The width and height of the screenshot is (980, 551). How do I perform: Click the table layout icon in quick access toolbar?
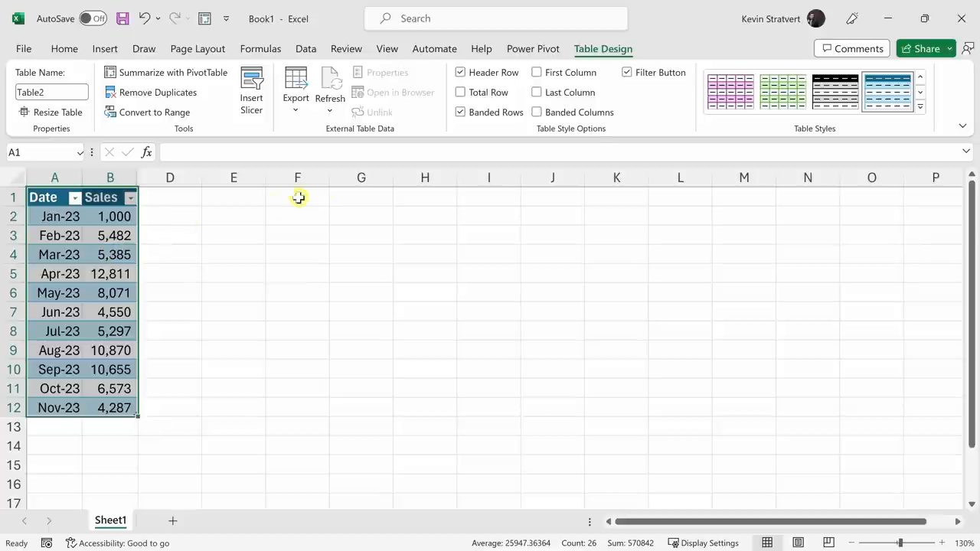click(x=204, y=18)
